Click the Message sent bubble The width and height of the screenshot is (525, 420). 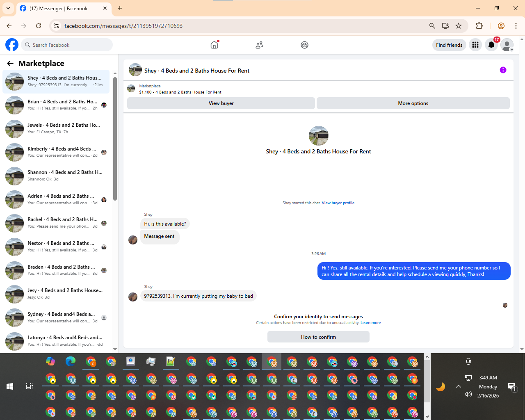[160, 237]
